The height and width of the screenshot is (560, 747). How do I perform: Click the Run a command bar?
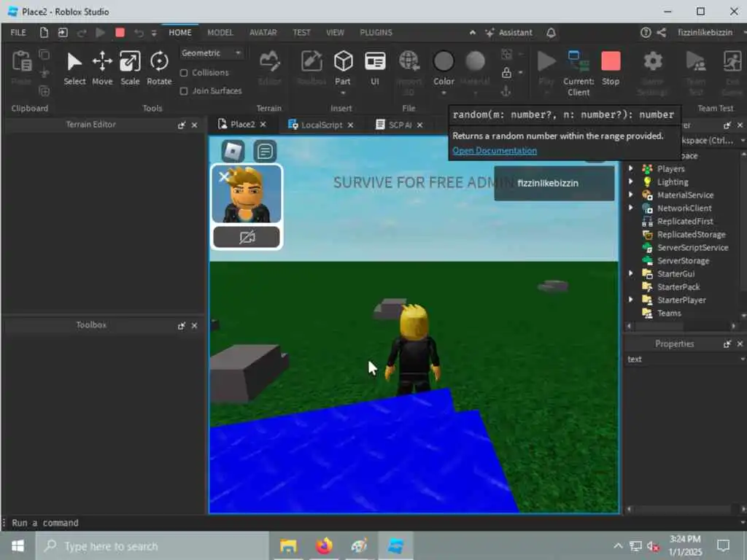pos(371,523)
